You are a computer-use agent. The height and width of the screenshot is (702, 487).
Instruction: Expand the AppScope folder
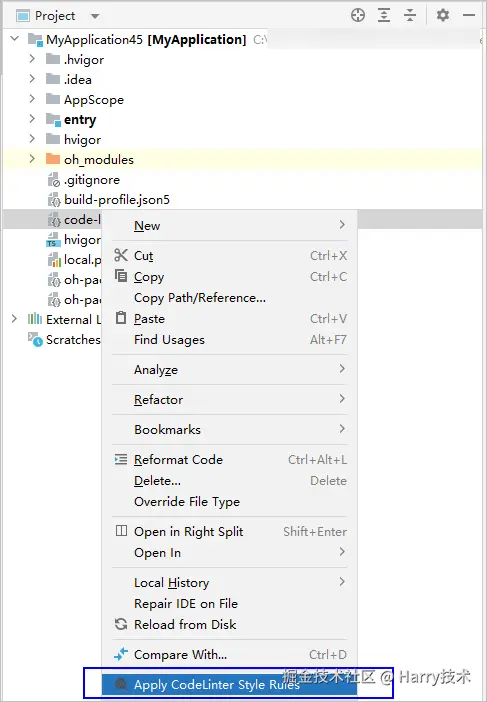tap(32, 98)
